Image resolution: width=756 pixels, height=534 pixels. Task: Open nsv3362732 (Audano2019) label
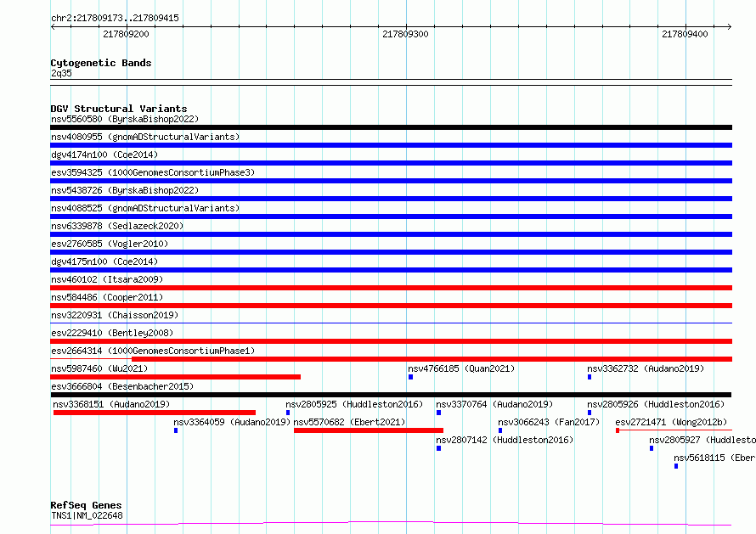point(646,368)
